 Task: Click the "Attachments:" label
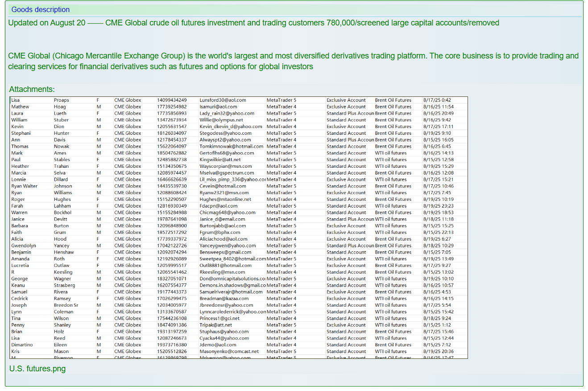32,89
